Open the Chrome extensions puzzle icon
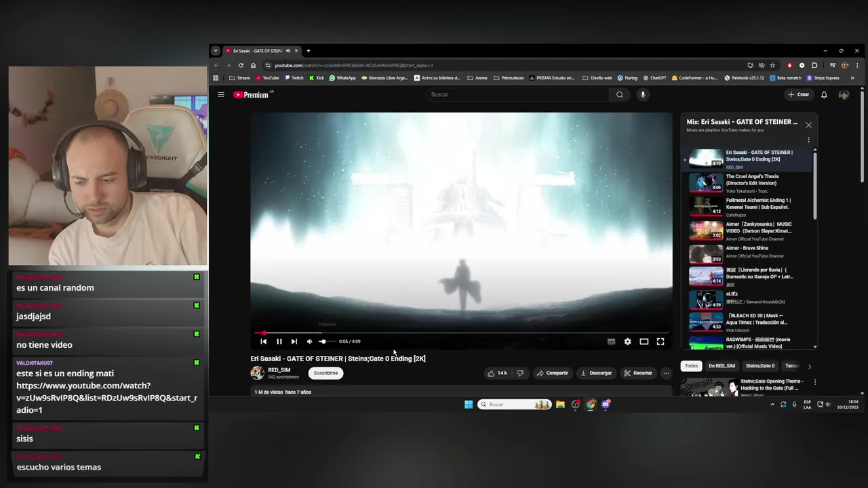 coord(814,66)
